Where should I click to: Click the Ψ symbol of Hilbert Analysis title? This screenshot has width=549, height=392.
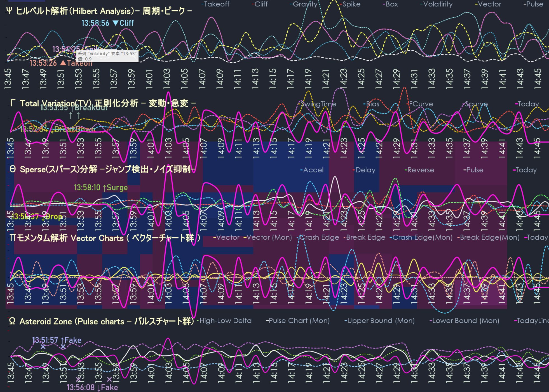[x=9, y=11]
